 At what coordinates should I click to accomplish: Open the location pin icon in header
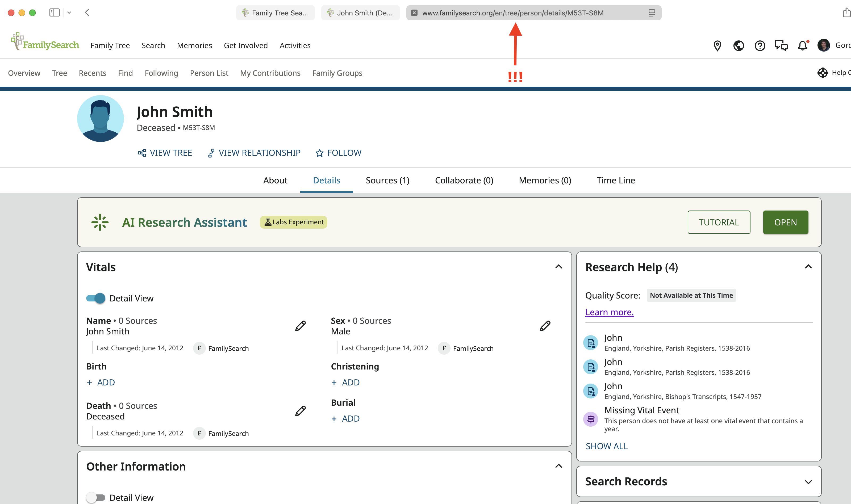pos(717,45)
